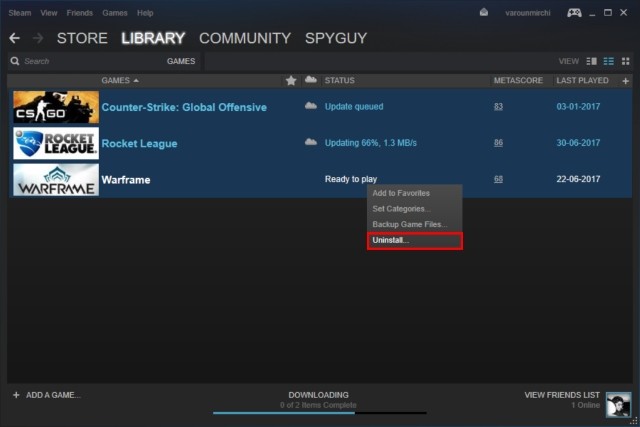The width and height of the screenshot is (640, 427).
Task: Click the CS:GO game thumbnail
Action: point(56,107)
